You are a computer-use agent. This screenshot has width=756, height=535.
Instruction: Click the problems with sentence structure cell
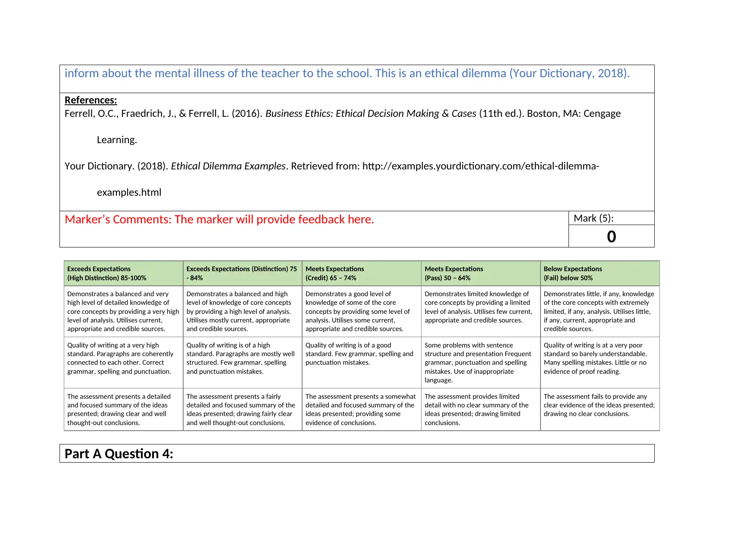tap(481, 363)
